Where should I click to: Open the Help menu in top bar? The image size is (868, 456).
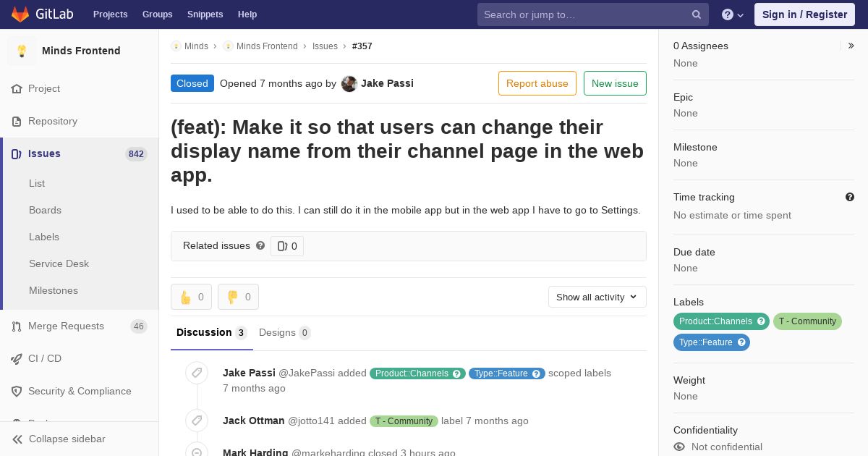[247, 14]
